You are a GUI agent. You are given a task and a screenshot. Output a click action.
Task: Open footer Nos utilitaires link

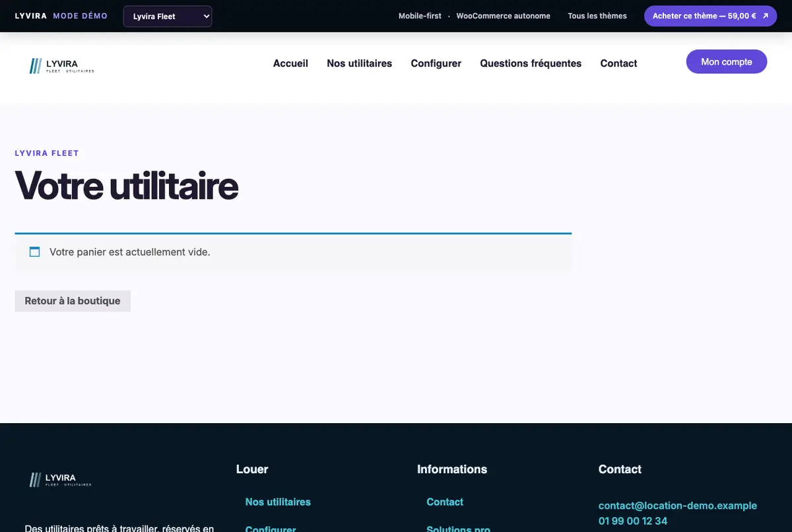(x=278, y=502)
